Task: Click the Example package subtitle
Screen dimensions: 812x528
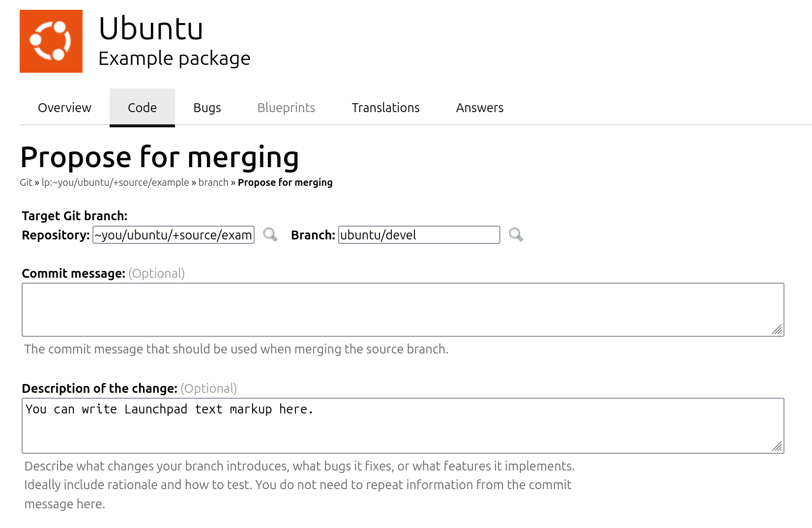Action: click(174, 59)
